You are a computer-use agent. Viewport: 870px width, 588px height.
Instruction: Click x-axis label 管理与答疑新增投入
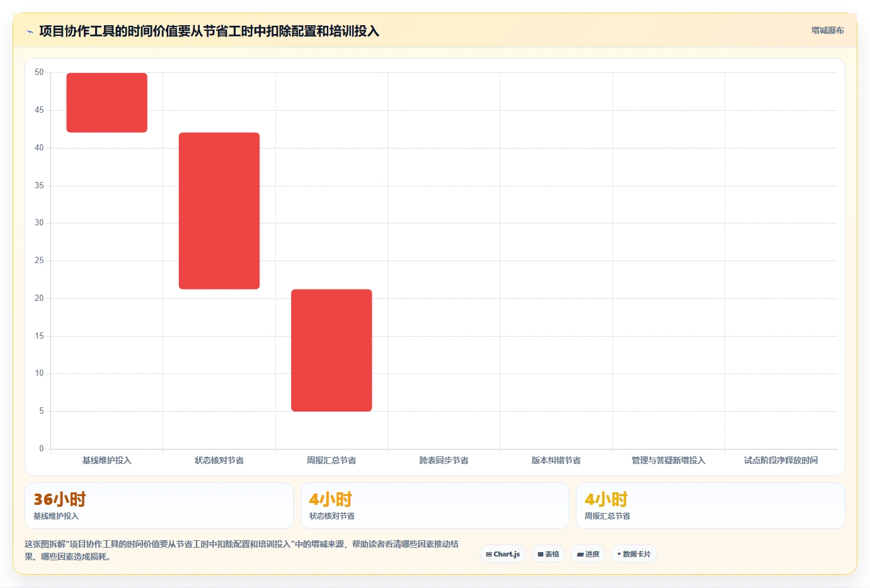tap(668, 461)
